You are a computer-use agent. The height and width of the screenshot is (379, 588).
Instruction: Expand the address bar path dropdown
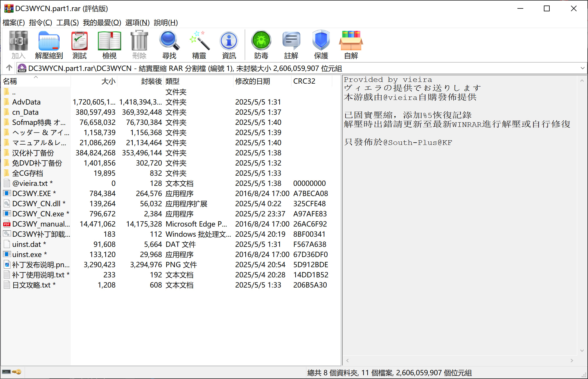pos(582,68)
